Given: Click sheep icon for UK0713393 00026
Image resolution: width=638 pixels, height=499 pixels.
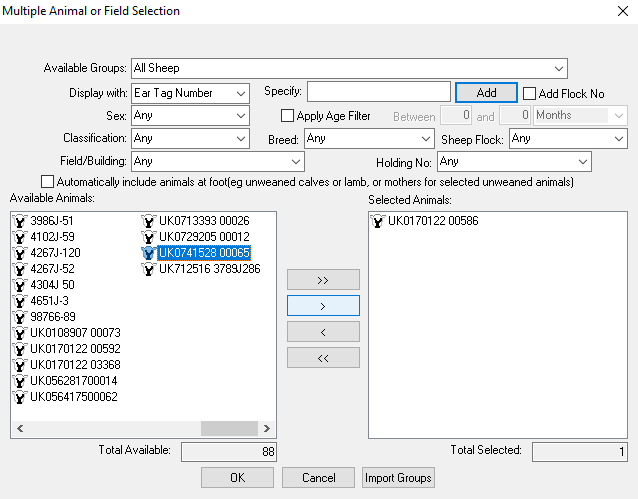Looking at the screenshot, I should tap(148, 221).
